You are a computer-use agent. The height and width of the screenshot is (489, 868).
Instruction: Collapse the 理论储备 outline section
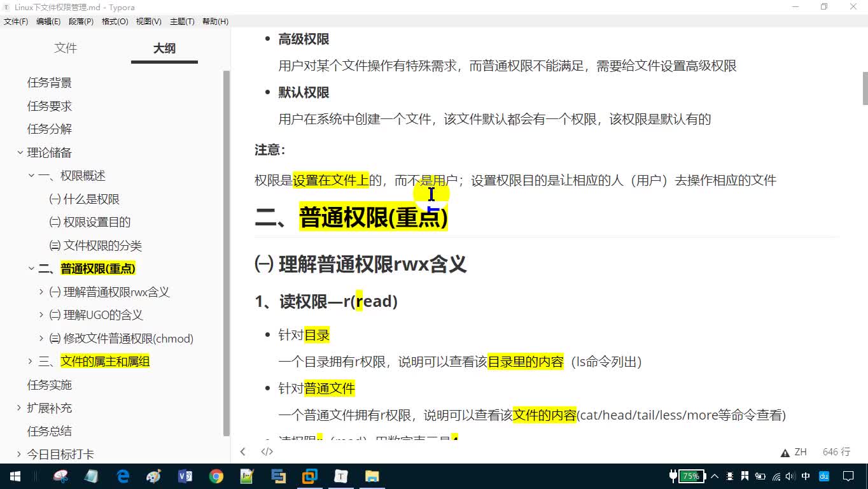[x=20, y=153]
